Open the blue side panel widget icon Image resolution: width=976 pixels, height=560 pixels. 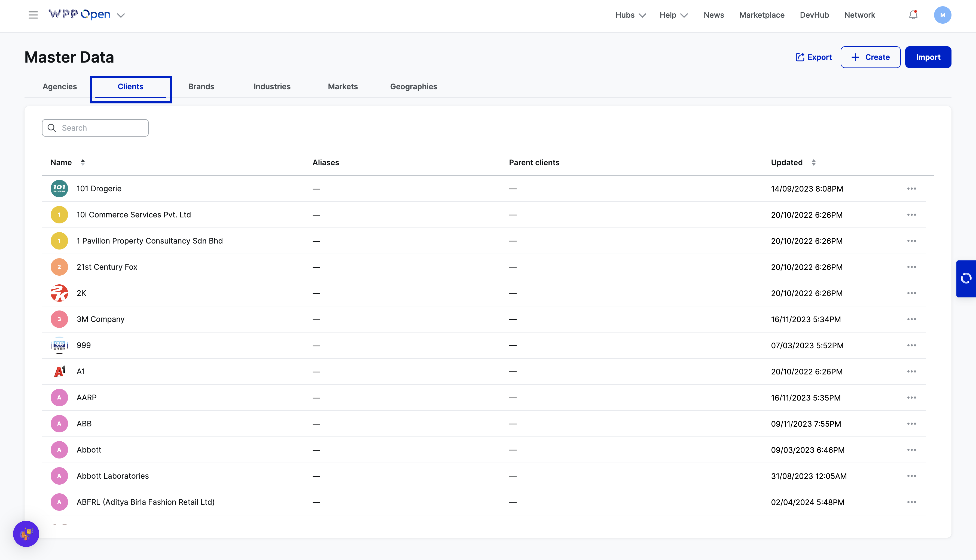(x=966, y=278)
